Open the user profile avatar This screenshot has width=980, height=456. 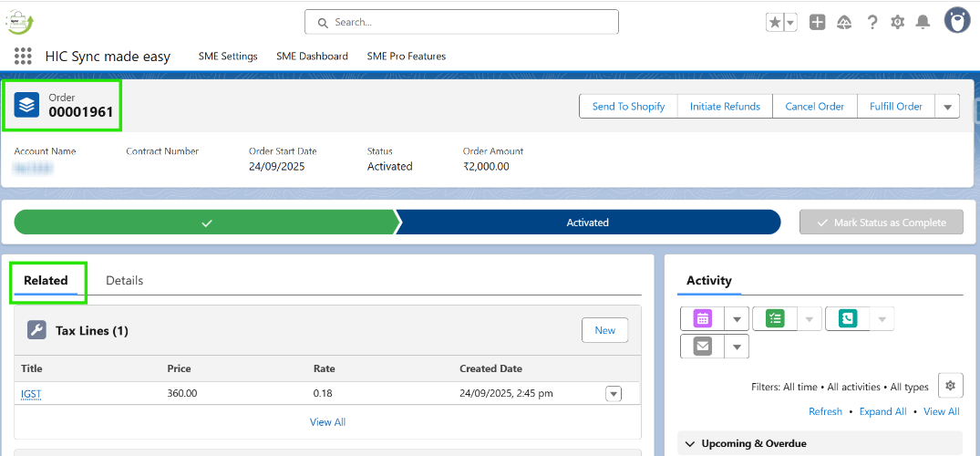click(957, 21)
